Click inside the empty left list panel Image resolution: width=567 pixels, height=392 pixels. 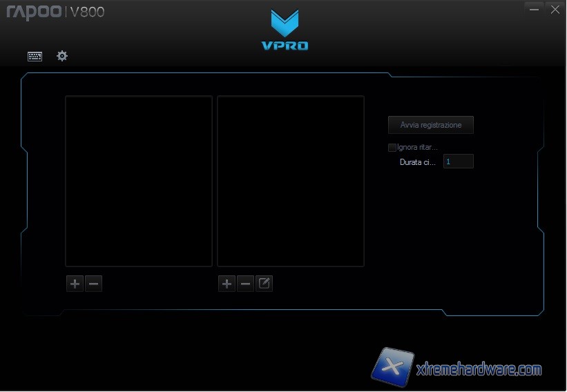pyautogui.click(x=139, y=181)
